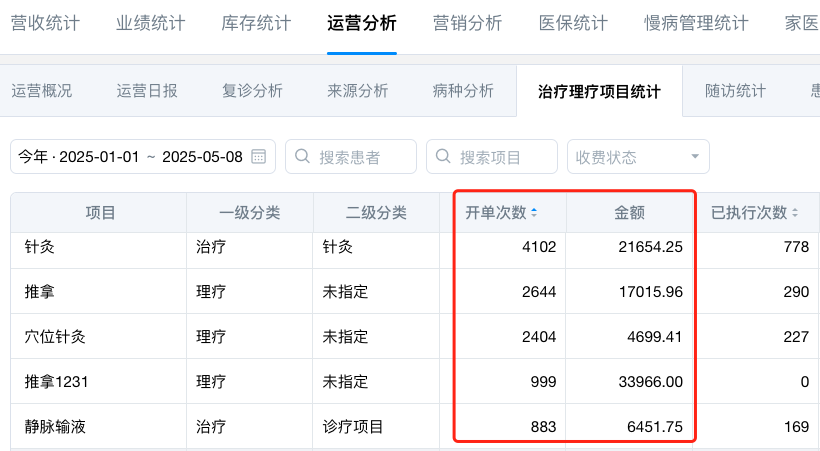Select the 运营概况 sub-tab
The width and height of the screenshot is (820, 451).
pos(42,91)
